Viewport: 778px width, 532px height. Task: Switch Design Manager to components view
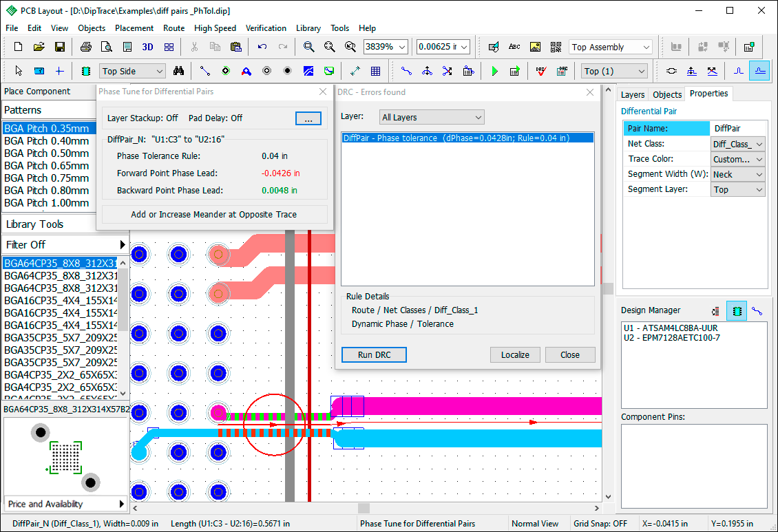coord(737,311)
